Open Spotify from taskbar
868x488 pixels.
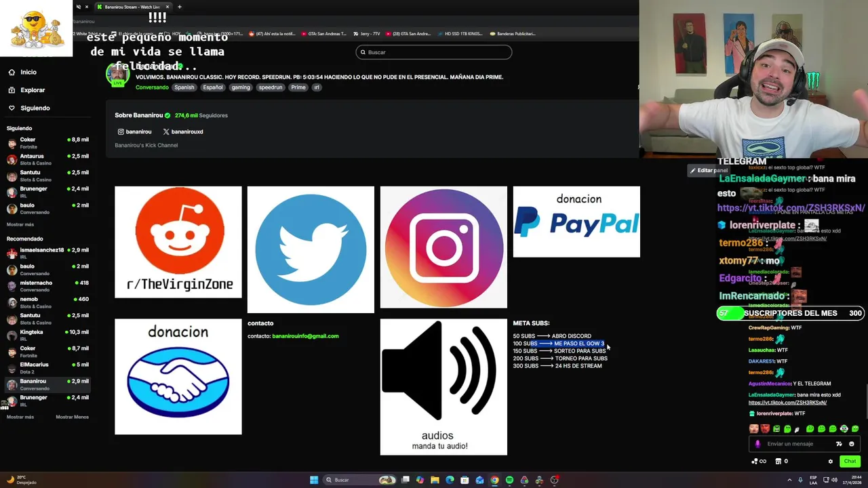click(509, 480)
